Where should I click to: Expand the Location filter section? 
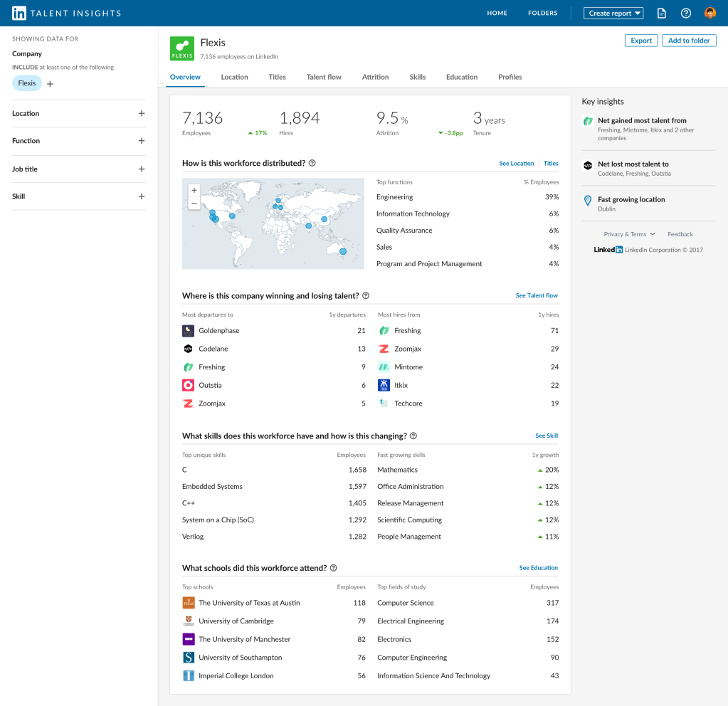click(x=141, y=113)
